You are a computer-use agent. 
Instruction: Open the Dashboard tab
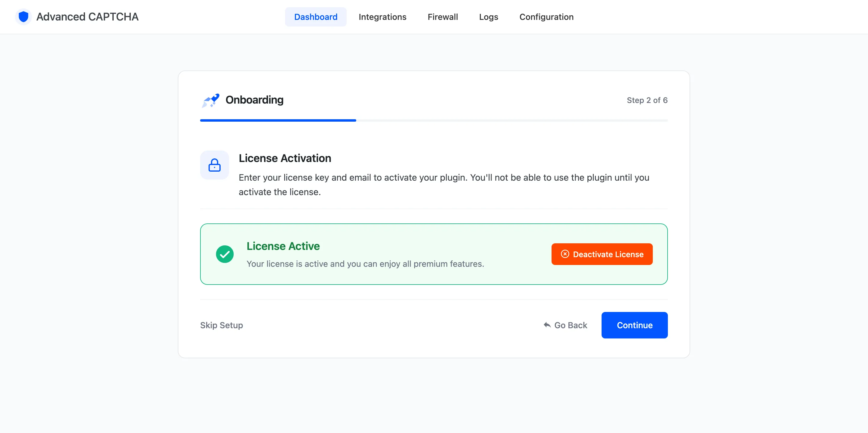coord(316,17)
